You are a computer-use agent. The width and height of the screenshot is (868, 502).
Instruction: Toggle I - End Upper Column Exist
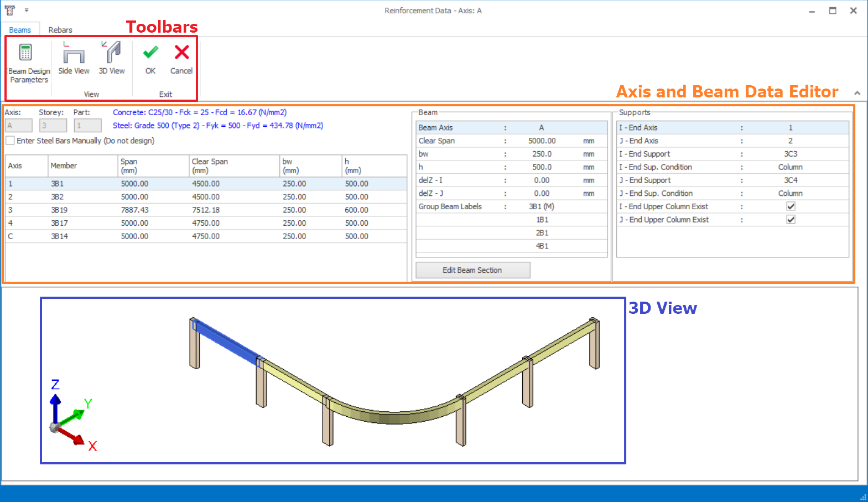[791, 206]
